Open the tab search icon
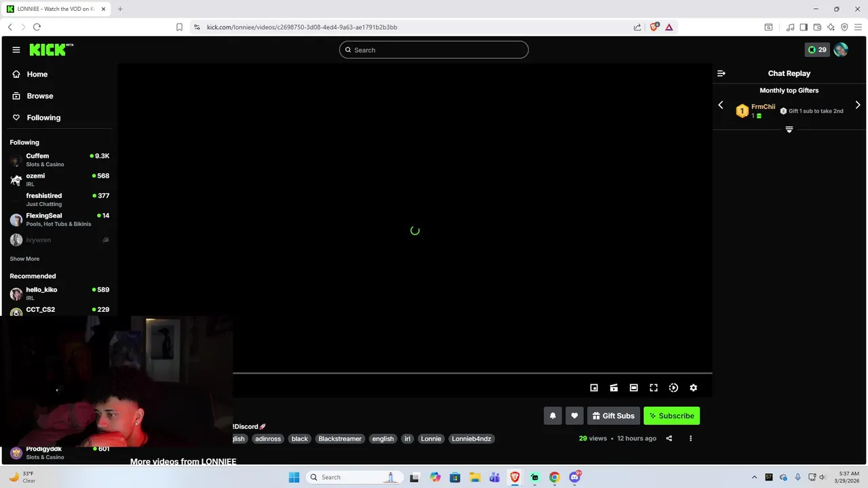868x488 pixels. click(x=768, y=27)
